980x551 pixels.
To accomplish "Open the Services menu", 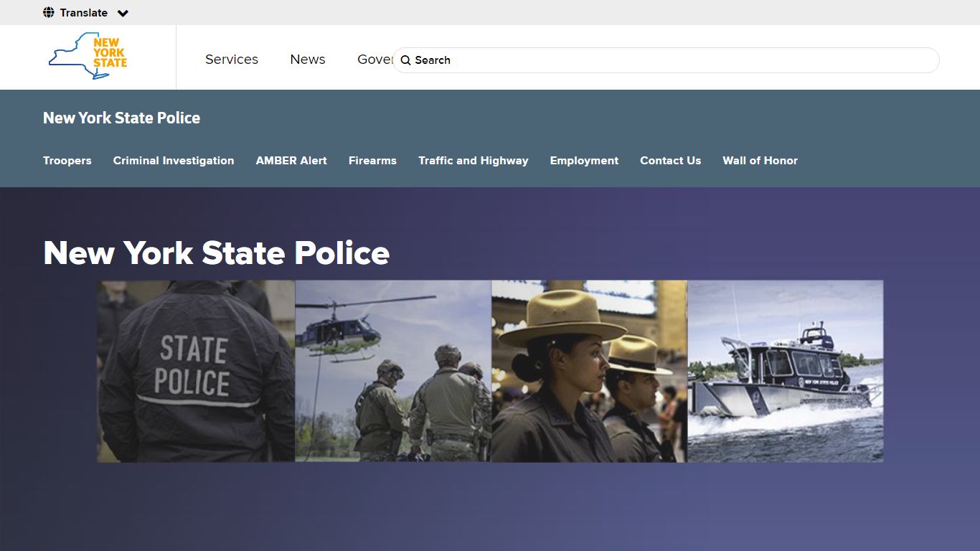I will click(232, 60).
